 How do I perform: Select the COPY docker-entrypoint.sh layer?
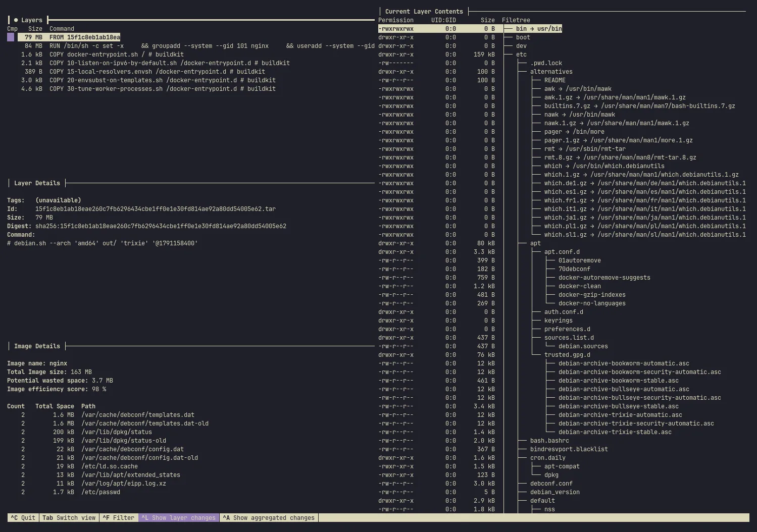click(103, 55)
